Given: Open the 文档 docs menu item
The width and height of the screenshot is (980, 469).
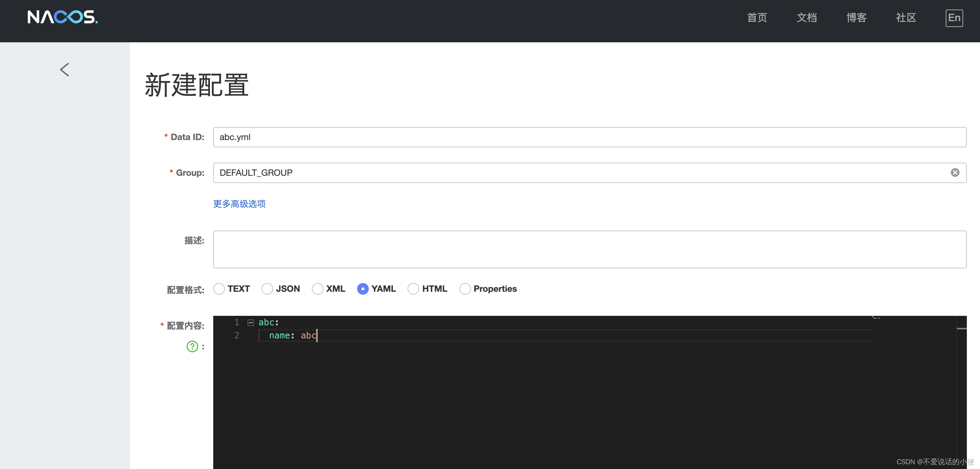Looking at the screenshot, I should (x=807, y=18).
